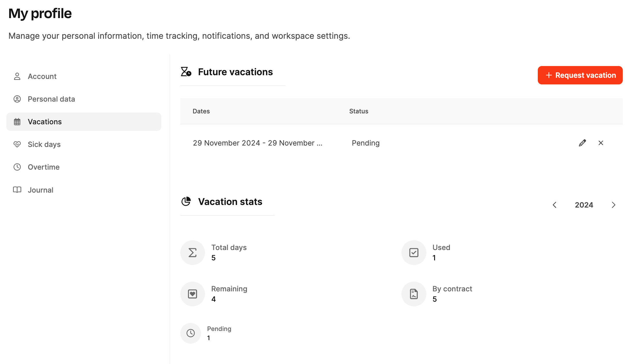
Task: Open the Personal data section
Action: [x=51, y=99]
